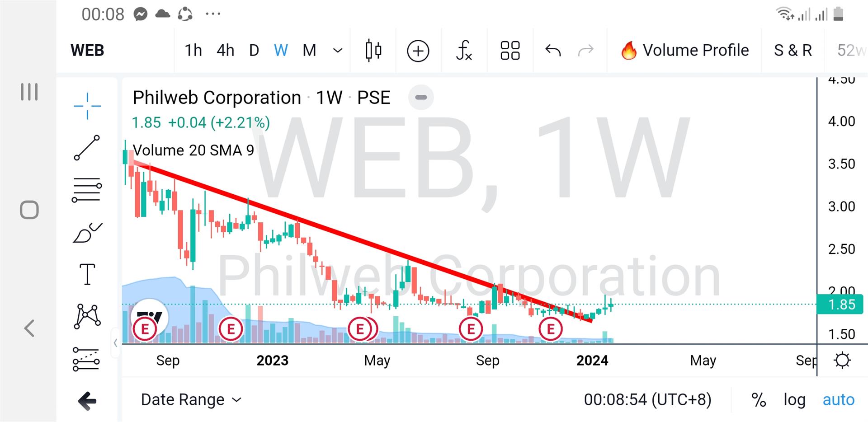This screenshot has height=422, width=868.
Task: Open the candlestick chart style picker
Action: point(373,50)
